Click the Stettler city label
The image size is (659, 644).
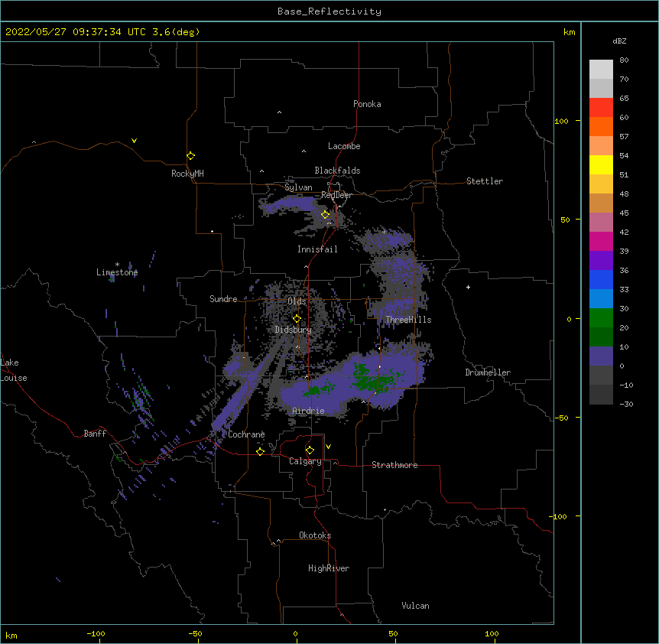coord(485,181)
